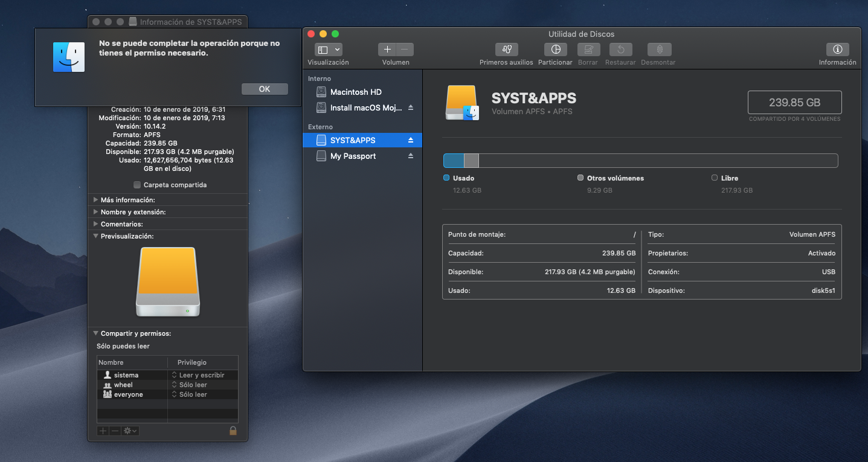Click the lock icon to unlock permissions
Viewport: 868px width, 462px height.
pyautogui.click(x=233, y=431)
